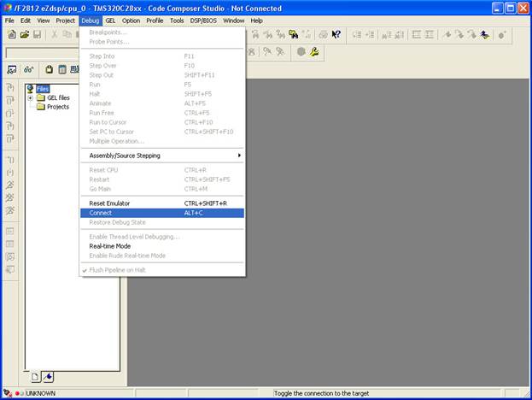Click the yellow wrench icon

[x=314, y=51]
